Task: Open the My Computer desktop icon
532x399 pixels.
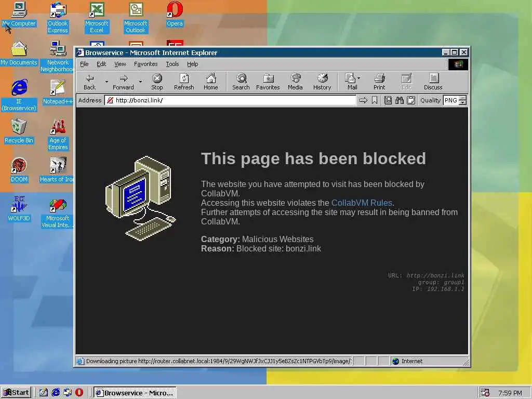Action: pyautogui.click(x=19, y=15)
